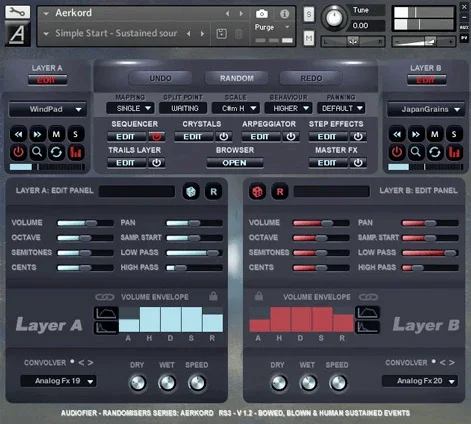The width and height of the screenshot is (471, 424).
Task: Click the Tune knob
Action: (334, 17)
